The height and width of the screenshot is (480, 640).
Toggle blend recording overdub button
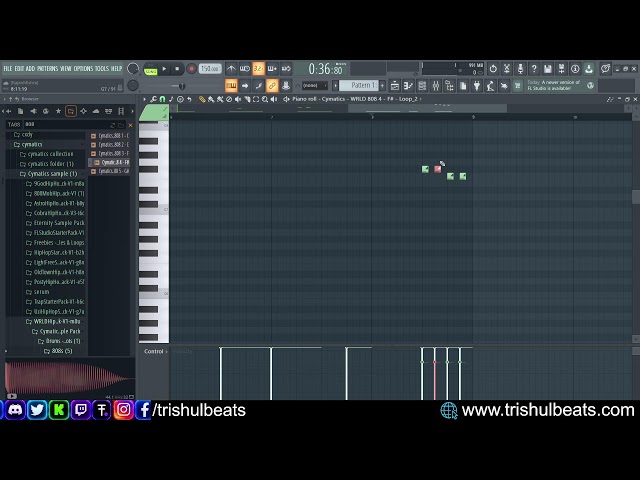pyautogui.click(x=272, y=69)
